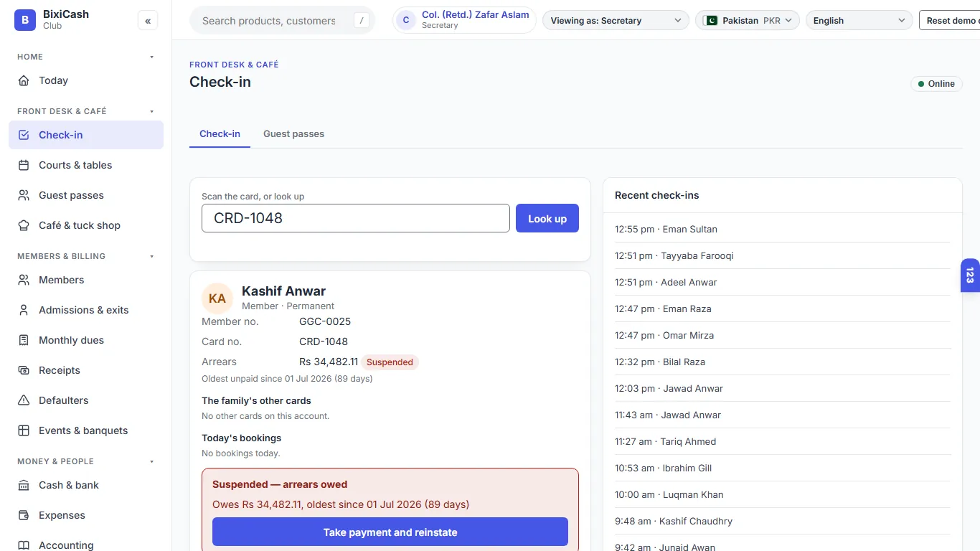Viewport: 980px width, 551px height.
Task: Open the Today home icon
Action: 24,80
